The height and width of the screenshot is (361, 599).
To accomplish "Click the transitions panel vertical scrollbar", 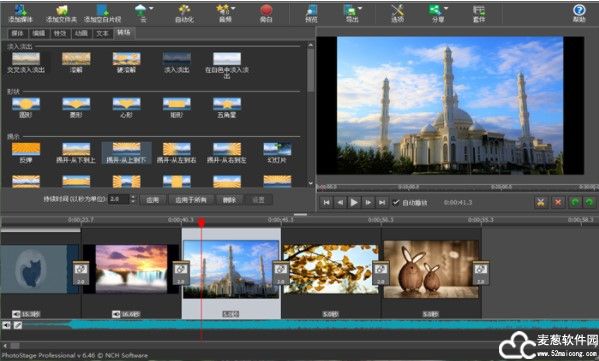I will (x=311, y=70).
